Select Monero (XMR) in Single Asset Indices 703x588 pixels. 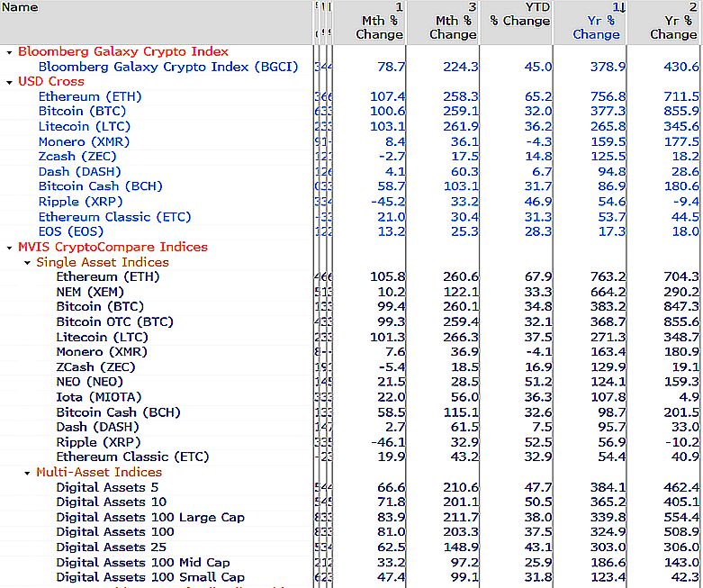point(102,352)
